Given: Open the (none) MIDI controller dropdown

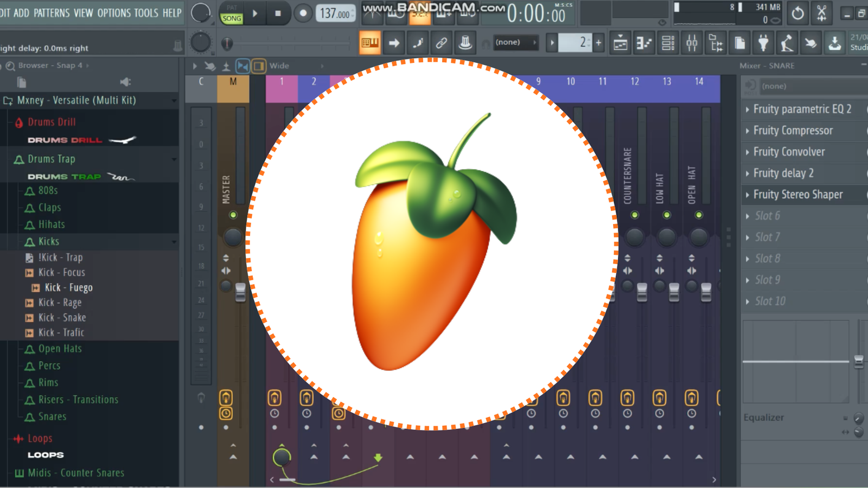Looking at the screenshot, I should [x=514, y=42].
